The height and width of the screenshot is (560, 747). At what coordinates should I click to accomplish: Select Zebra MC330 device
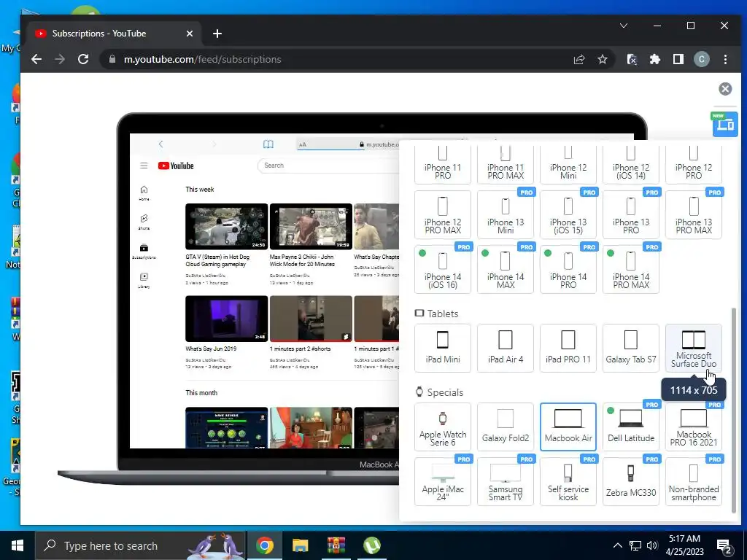coord(631,481)
